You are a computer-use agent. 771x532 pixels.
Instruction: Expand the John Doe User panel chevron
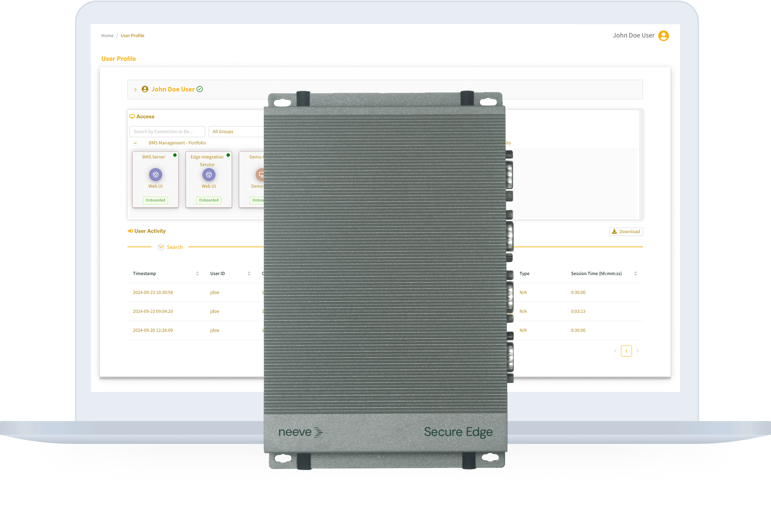tap(135, 90)
